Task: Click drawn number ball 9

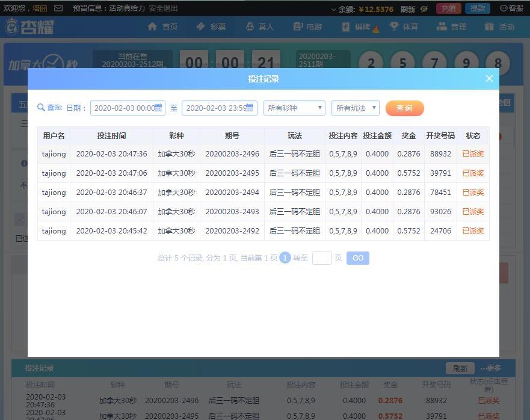Action: coord(466,63)
